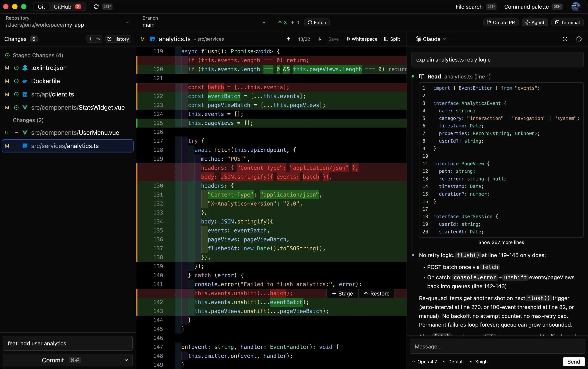Open Claude chat history clock icon
This screenshot has width=588, height=369.
pyautogui.click(x=565, y=39)
